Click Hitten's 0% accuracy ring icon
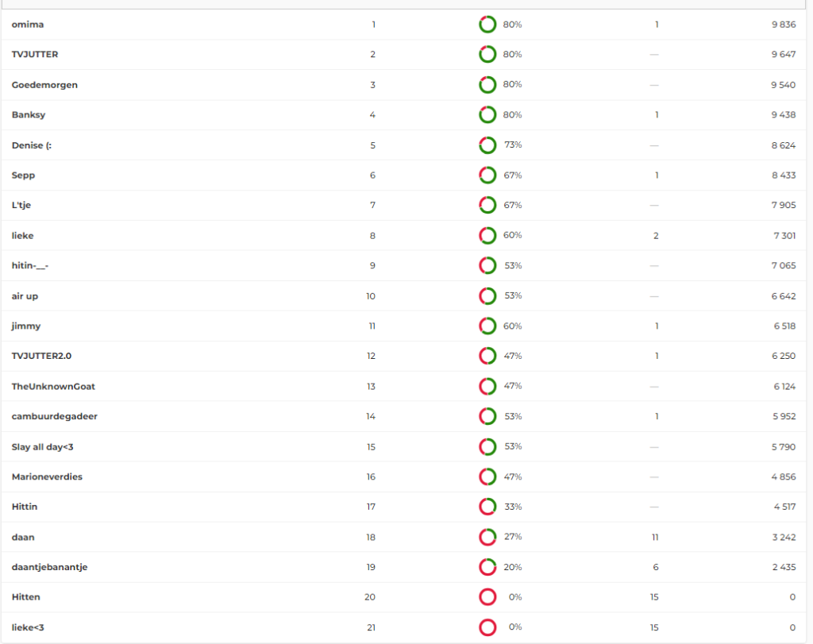Viewport: 813px width, 644px height. pyautogui.click(x=487, y=597)
